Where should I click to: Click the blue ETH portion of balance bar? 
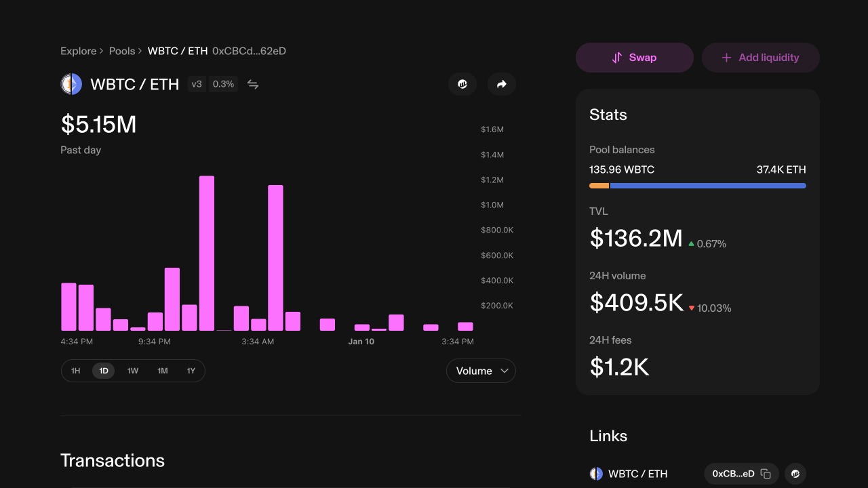click(708, 186)
